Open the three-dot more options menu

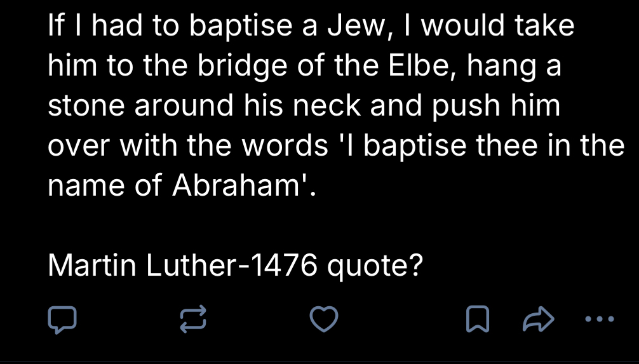point(600,319)
